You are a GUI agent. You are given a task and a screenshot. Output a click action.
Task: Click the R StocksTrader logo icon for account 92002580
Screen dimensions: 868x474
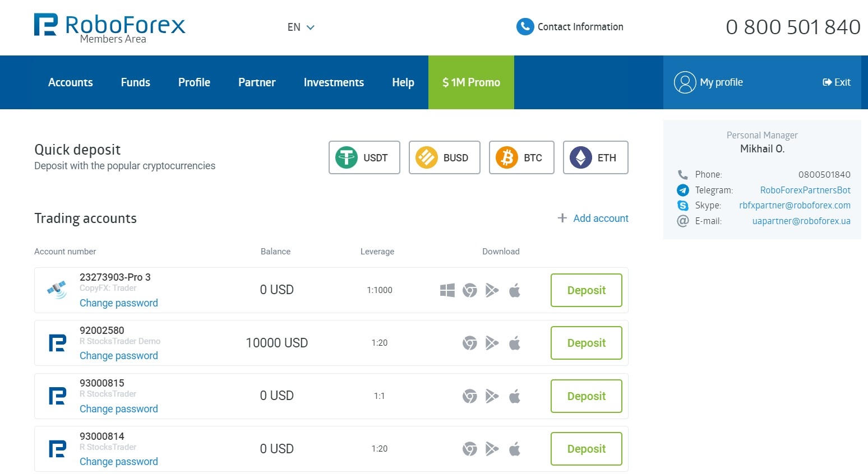[58, 343]
